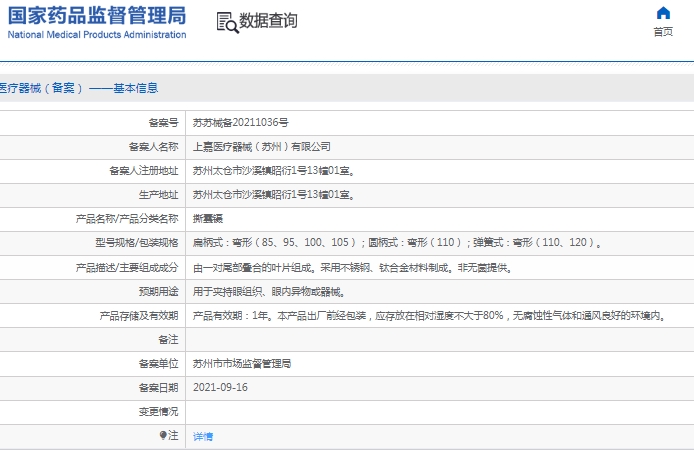Select the filing number 苏苏械备20211036号
The width and height of the screenshot is (694, 454).
(x=240, y=123)
